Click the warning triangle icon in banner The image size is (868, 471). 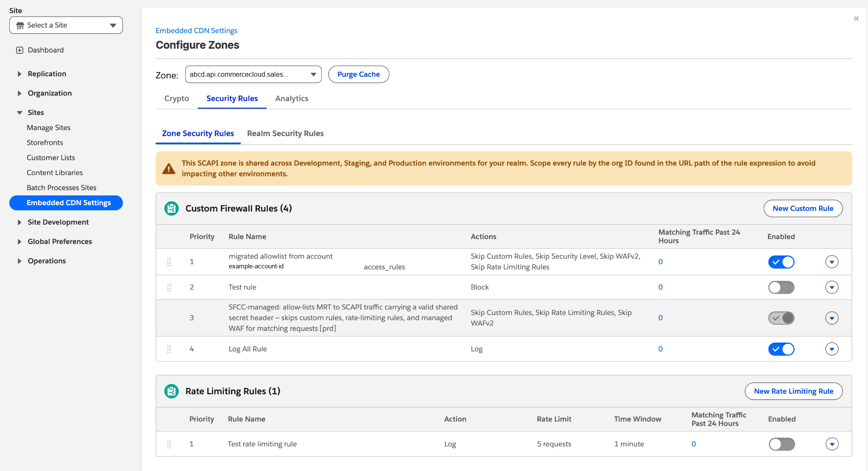click(x=169, y=169)
